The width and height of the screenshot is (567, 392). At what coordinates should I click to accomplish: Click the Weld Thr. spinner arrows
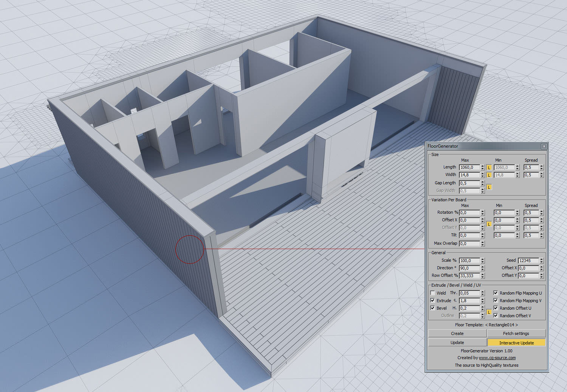pos(482,293)
